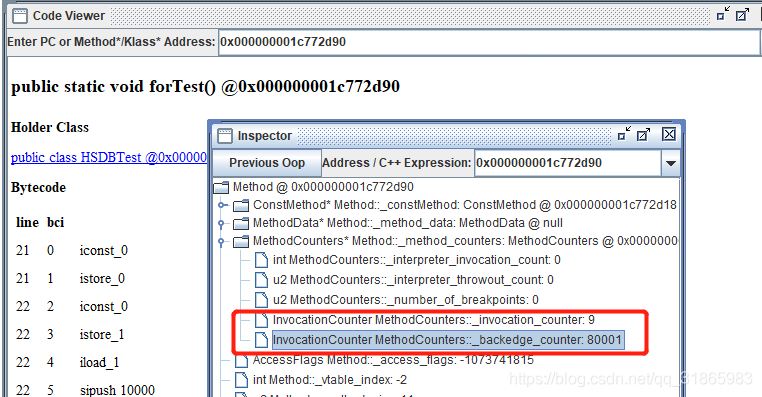This screenshot has width=762, height=397.
Task: Select the _backedge_counter: 80001 row
Action: coord(448,340)
